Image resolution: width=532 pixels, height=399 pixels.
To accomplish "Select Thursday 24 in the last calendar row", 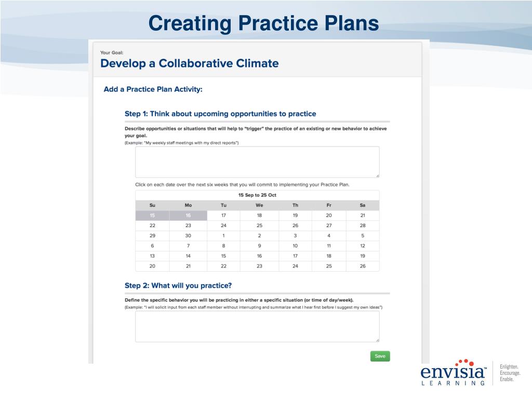I will [295, 267].
